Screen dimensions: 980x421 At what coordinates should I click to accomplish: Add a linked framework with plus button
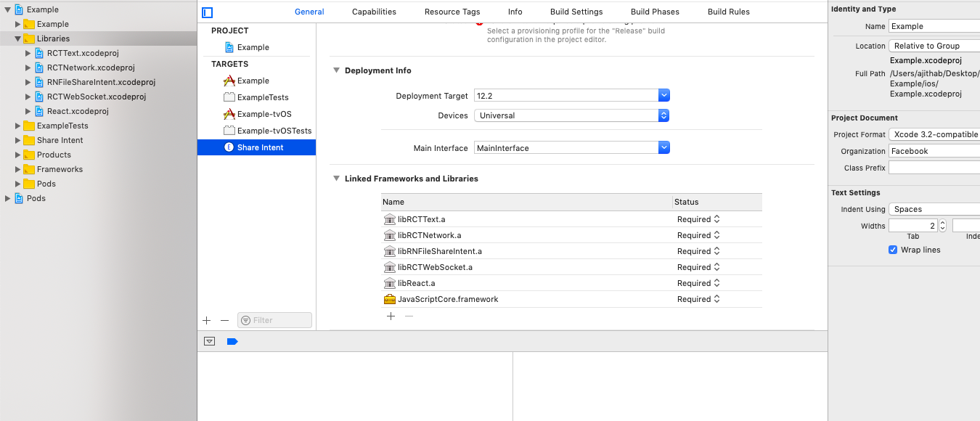[391, 316]
